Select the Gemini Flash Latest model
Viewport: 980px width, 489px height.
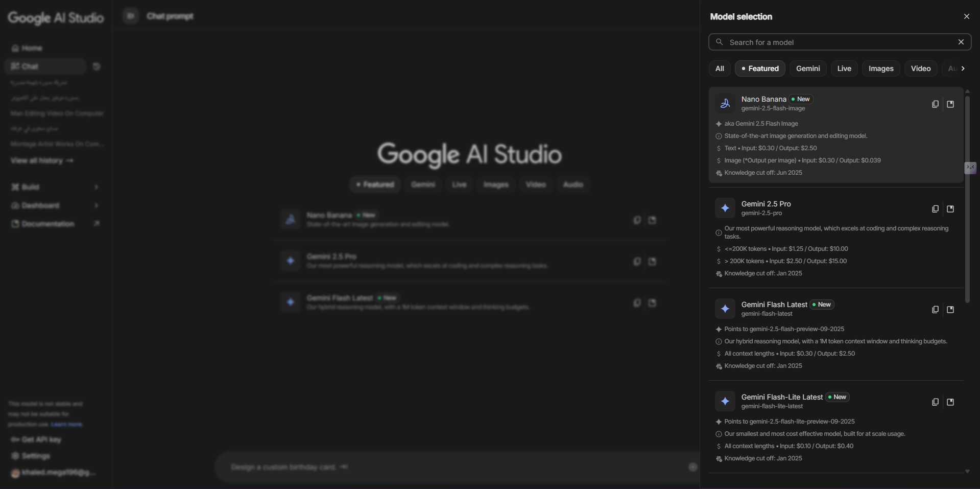[x=774, y=305]
